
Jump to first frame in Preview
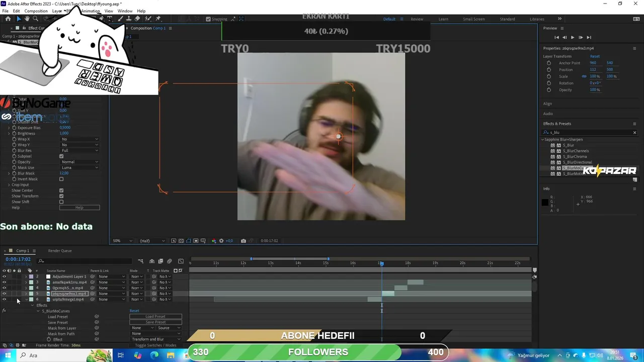[x=556, y=37]
